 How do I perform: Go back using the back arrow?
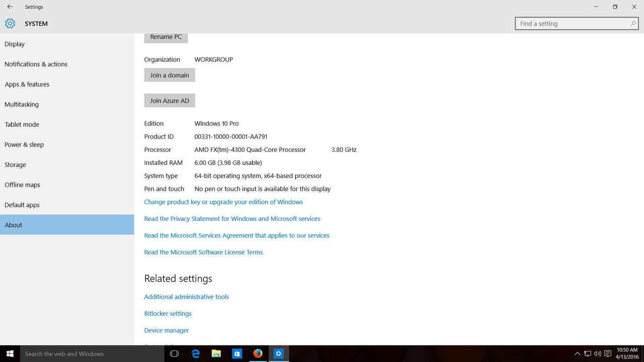pos(10,7)
